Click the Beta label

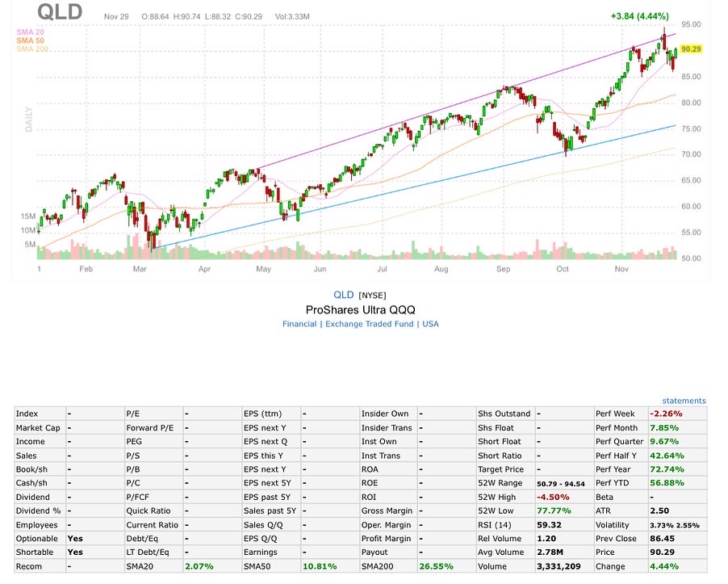click(605, 497)
